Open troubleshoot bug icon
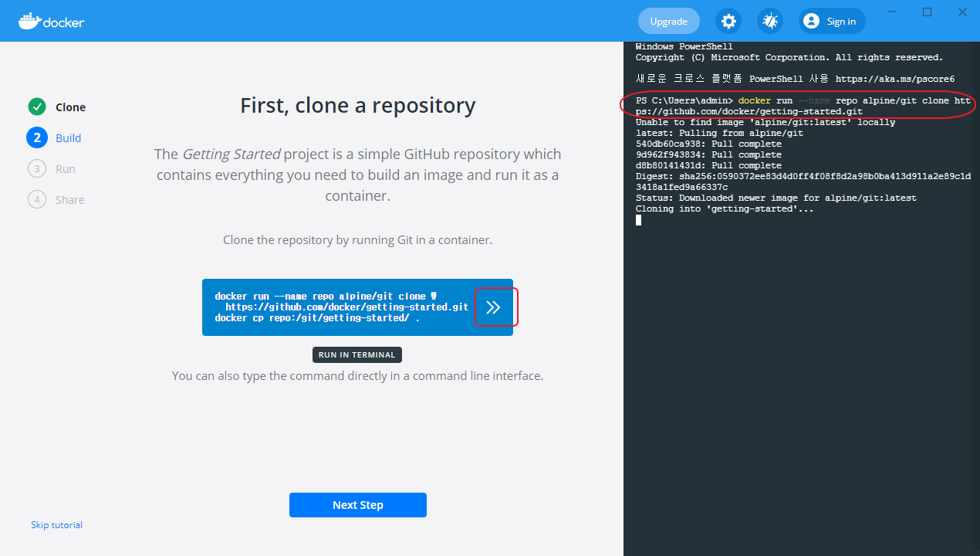 pyautogui.click(x=769, y=22)
